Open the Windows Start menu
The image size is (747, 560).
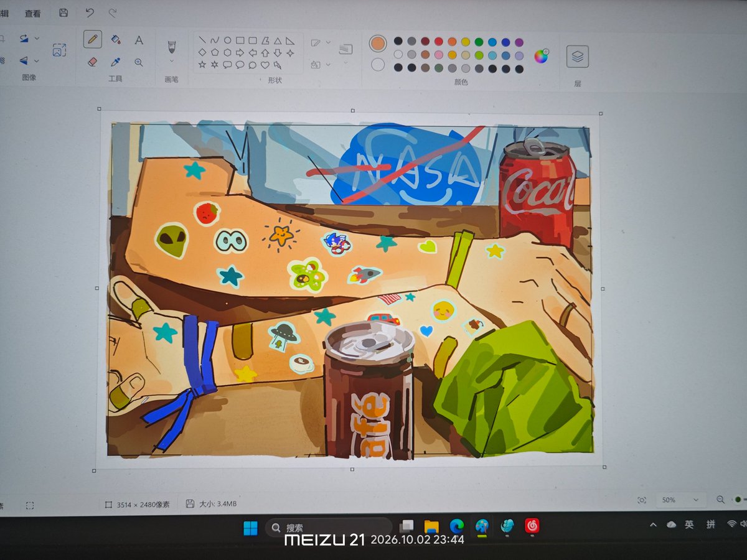[250, 528]
